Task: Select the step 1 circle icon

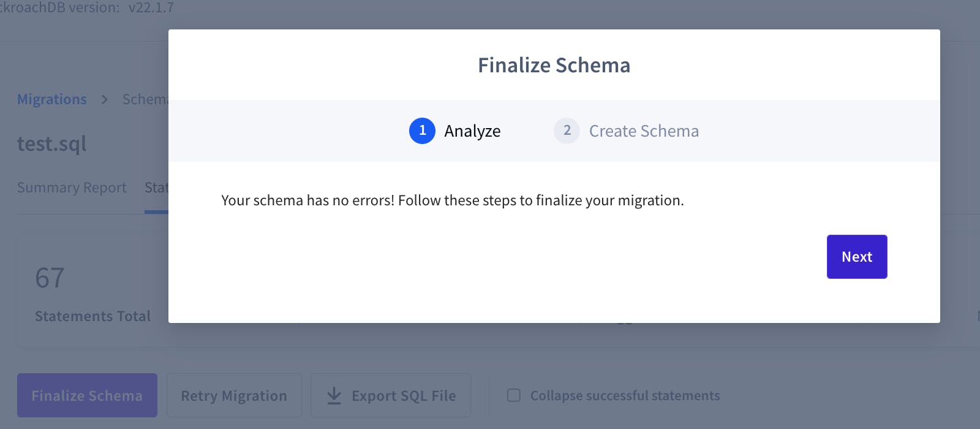Action: 422,131
